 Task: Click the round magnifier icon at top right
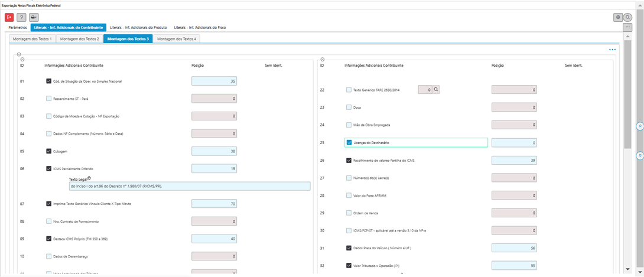point(627,17)
